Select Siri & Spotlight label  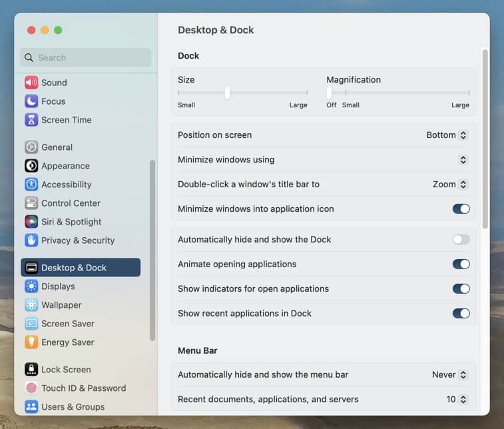coord(71,222)
